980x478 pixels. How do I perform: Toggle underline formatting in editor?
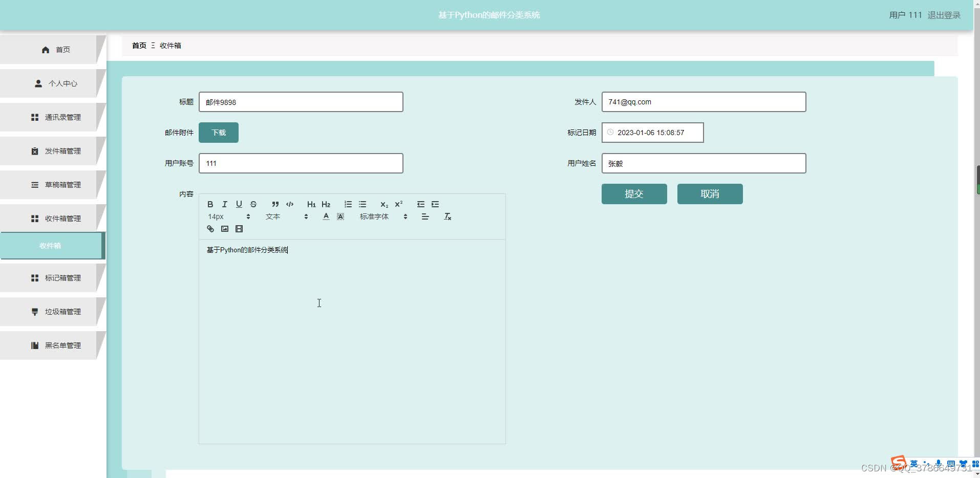tap(239, 204)
